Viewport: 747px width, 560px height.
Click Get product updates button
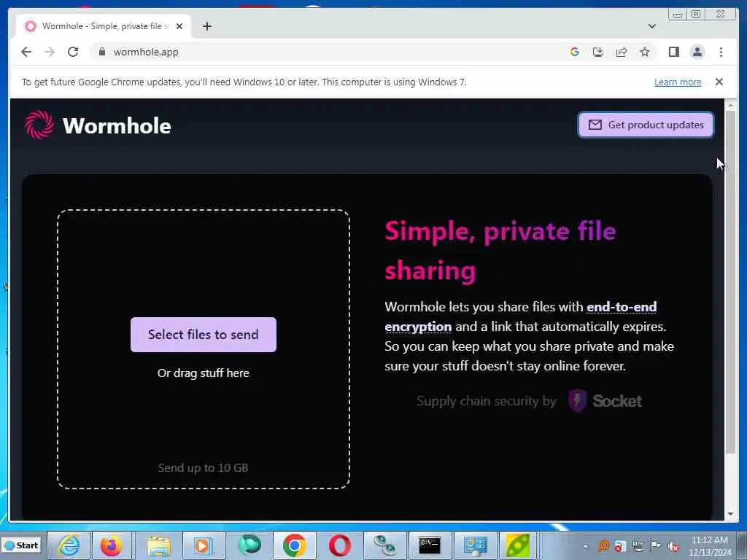click(646, 125)
